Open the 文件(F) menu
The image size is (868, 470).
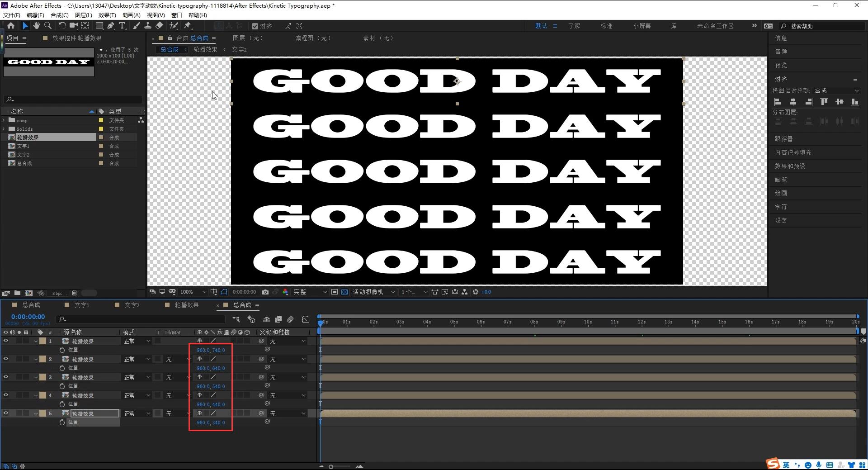click(x=12, y=15)
